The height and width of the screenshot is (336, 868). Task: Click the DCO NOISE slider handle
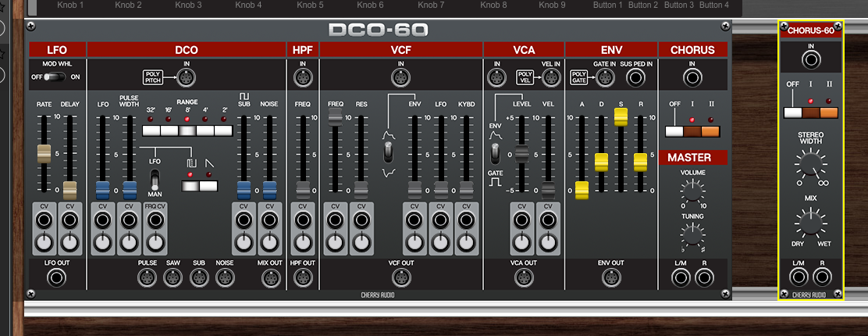[269, 190]
